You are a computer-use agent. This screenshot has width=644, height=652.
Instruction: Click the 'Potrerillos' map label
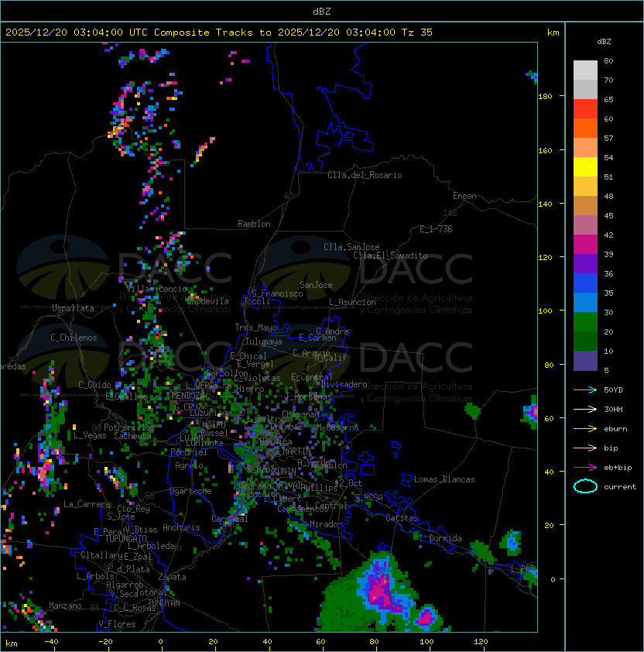pos(129,427)
